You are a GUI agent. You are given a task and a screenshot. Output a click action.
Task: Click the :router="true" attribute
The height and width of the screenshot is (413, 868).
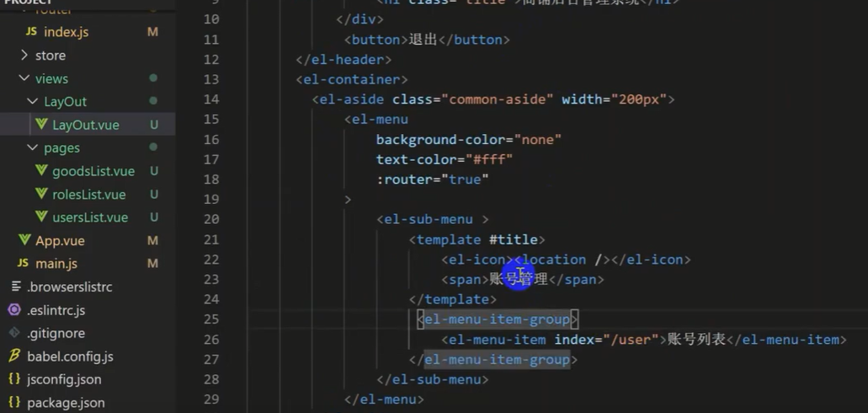click(433, 180)
